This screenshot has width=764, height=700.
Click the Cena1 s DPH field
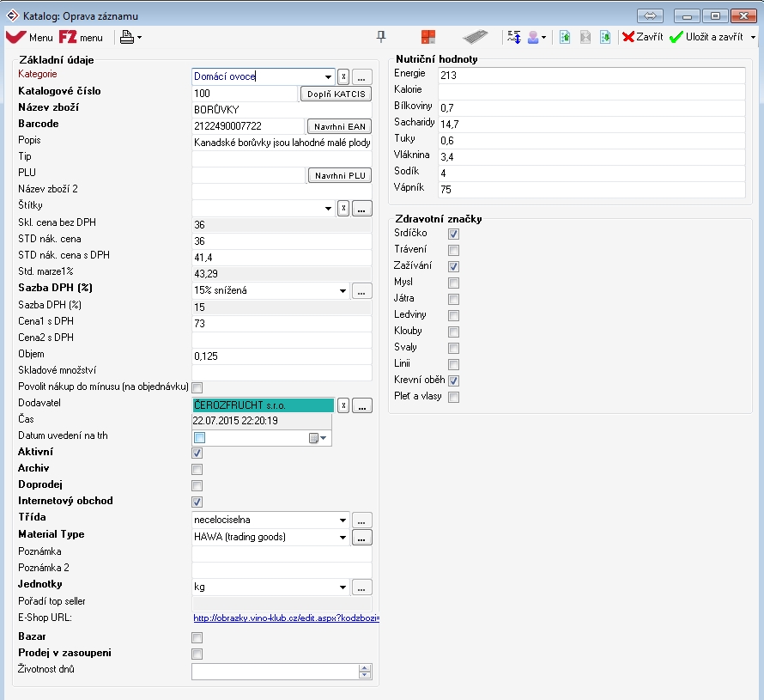[282, 324]
